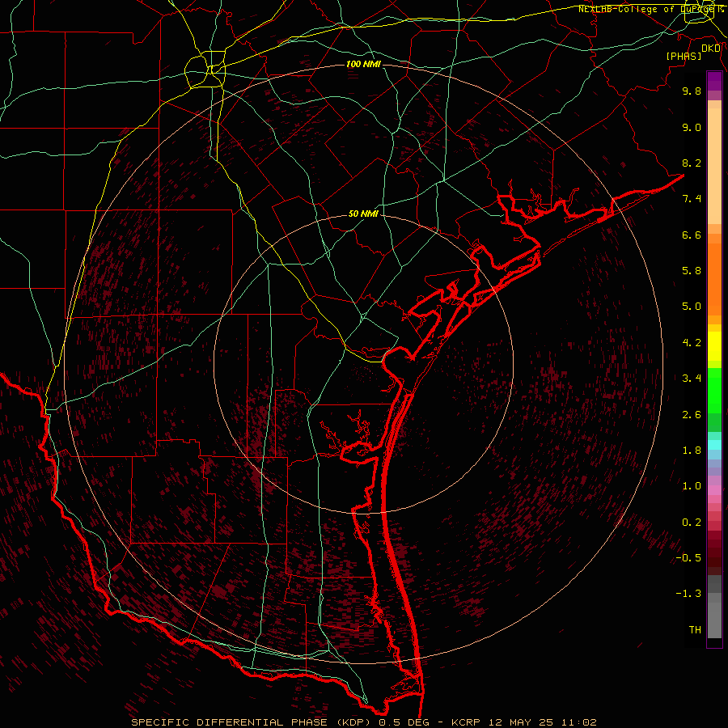728x728 pixels.
Task: Click the "-1.3" scale value
Action: pyautogui.click(x=688, y=594)
